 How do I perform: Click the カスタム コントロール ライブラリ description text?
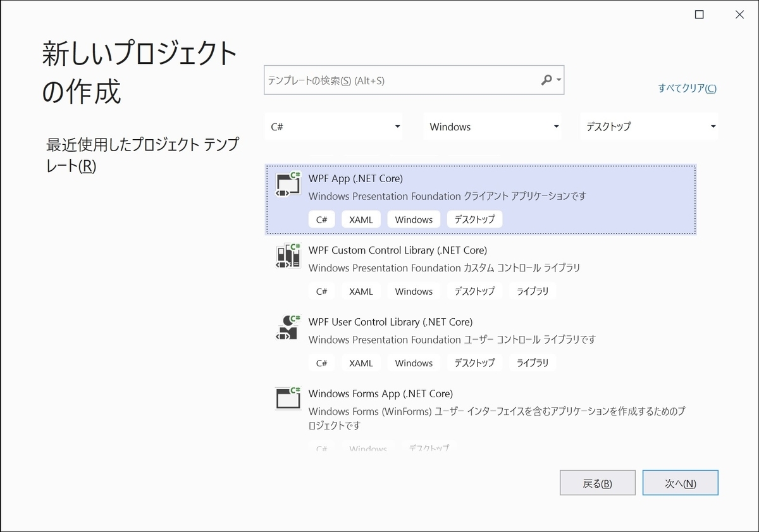point(522,268)
